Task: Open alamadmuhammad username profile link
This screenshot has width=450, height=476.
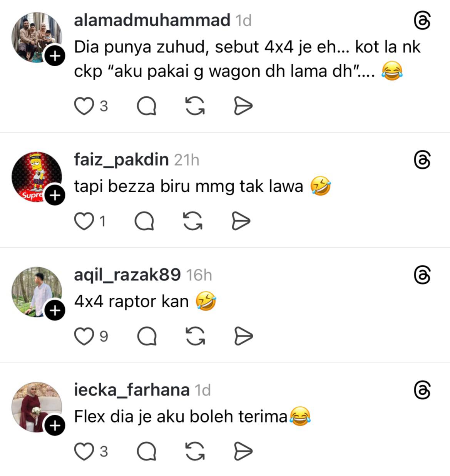Action: pyautogui.click(x=152, y=20)
